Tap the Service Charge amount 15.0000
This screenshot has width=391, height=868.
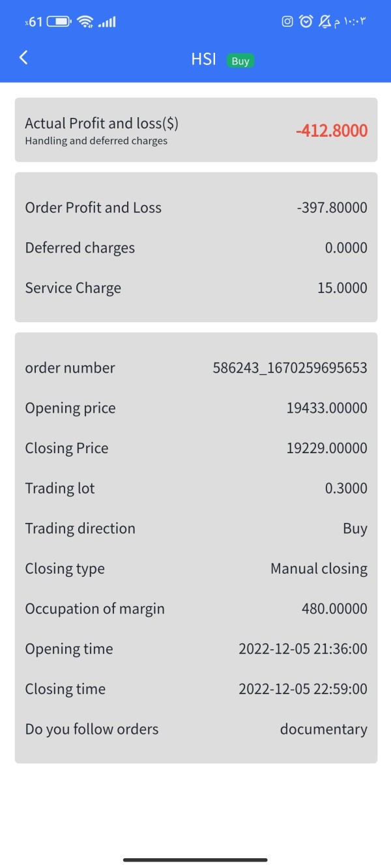(342, 288)
